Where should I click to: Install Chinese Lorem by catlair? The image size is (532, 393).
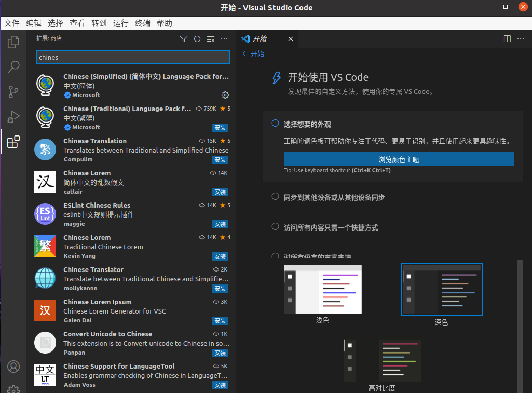tap(220, 192)
